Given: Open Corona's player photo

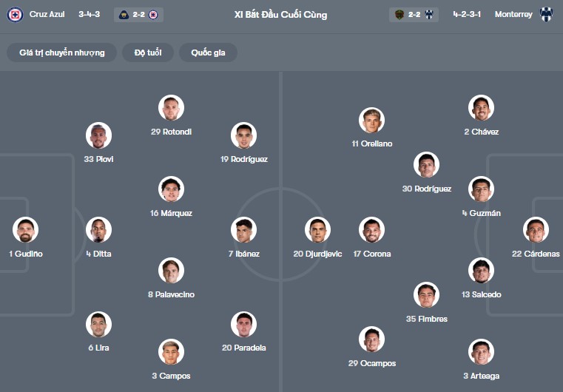Looking at the screenshot, I should 371,230.
